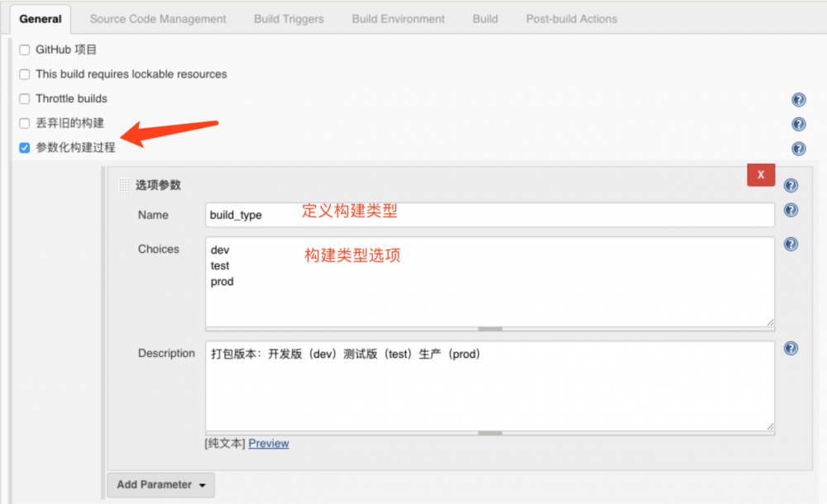This screenshot has width=827, height=504.
Task: Switch to Post-build Actions tab
Action: pyautogui.click(x=571, y=19)
